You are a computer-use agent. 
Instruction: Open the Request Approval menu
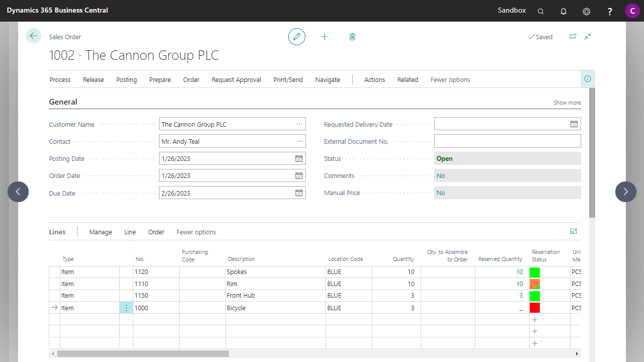click(x=236, y=79)
